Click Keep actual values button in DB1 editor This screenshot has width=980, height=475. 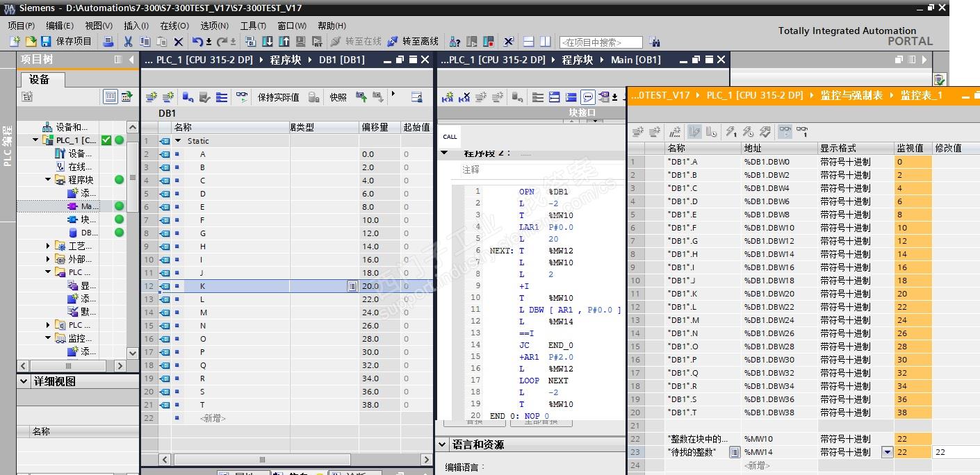click(x=278, y=97)
